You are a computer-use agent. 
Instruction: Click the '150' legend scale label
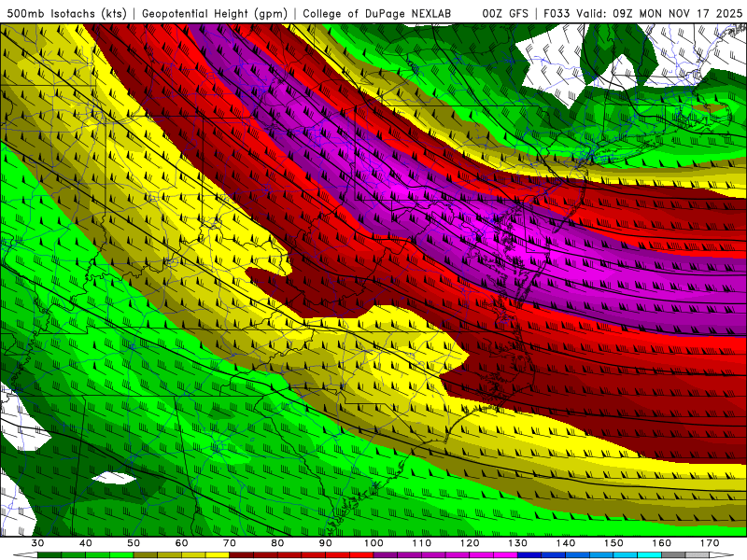coord(614,543)
